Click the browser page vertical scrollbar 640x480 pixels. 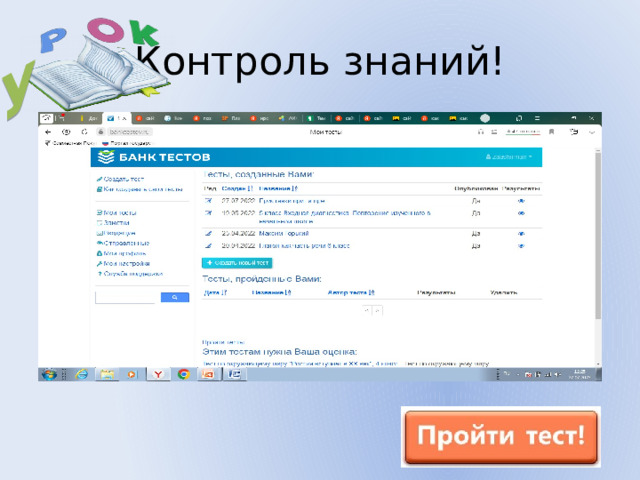coord(598,234)
